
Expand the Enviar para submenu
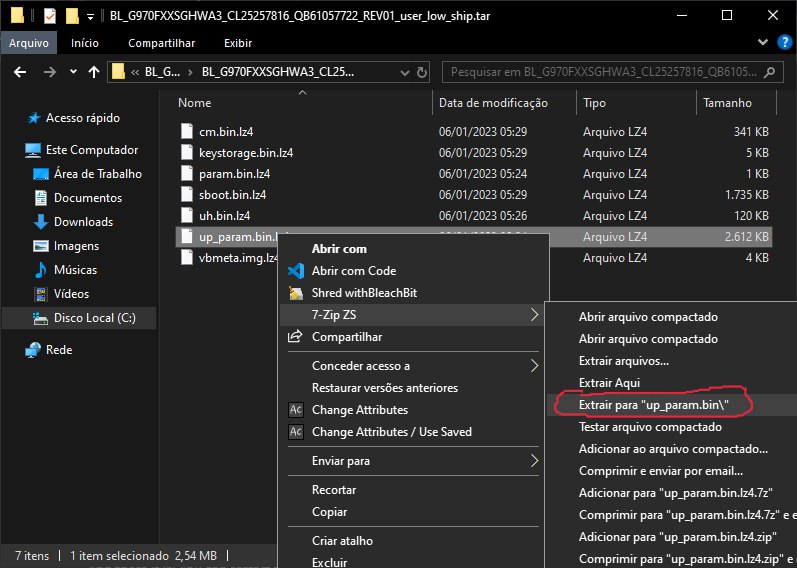click(x=534, y=461)
